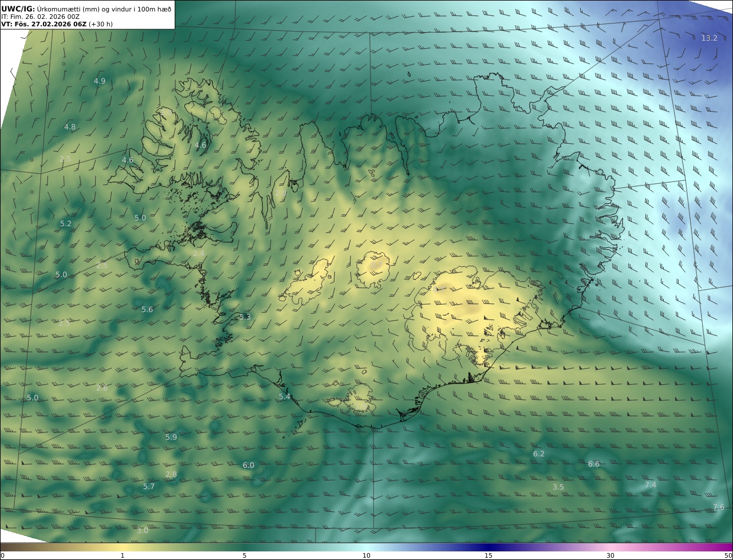Click the 6.2 value label

pyautogui.click(x=539, y=453)
